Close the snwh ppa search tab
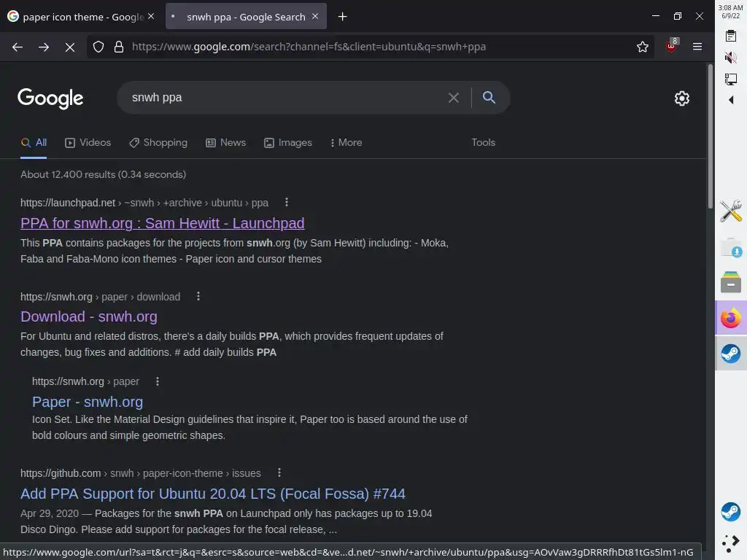 pos(315,16)
